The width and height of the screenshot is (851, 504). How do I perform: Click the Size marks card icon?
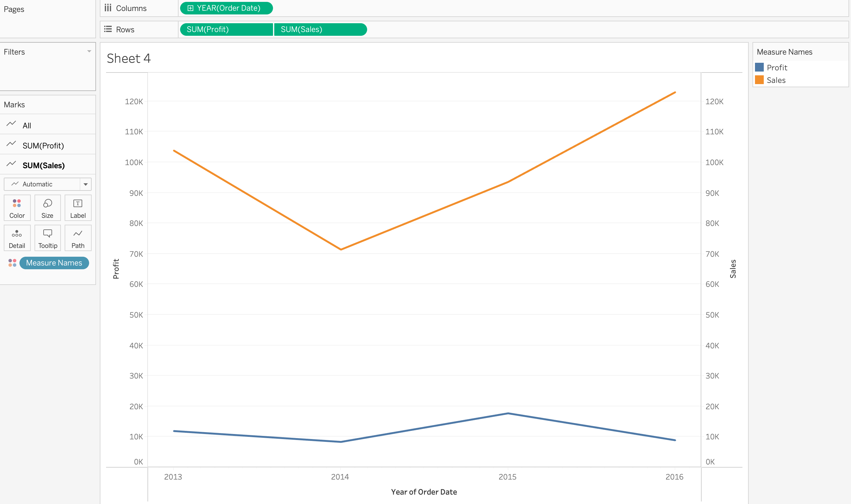point(48,203)
